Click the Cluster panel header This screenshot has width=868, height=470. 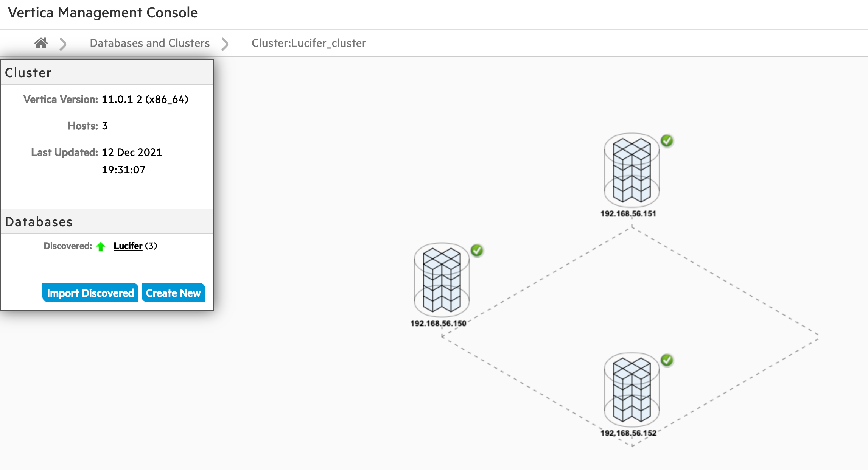(x=107, y=73)
